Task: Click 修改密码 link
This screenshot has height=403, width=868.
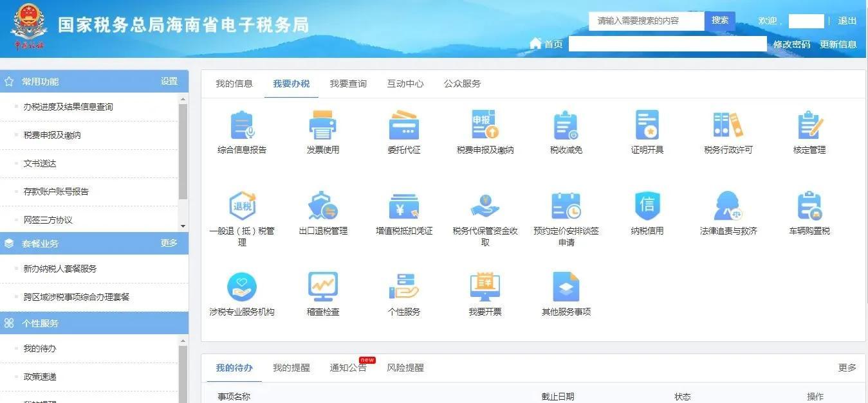Action: (x=792, y=44)
